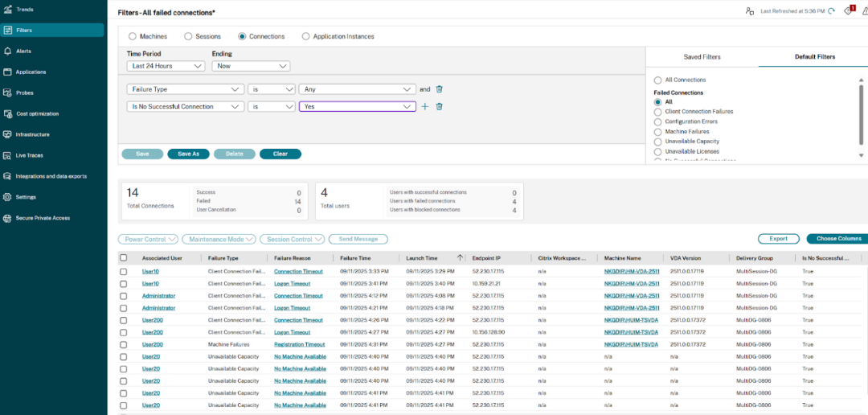Open the Registration Timeout failure reason link
Image resolution: width=868 pixels, height=415 pixels.
tap(299, 344)
